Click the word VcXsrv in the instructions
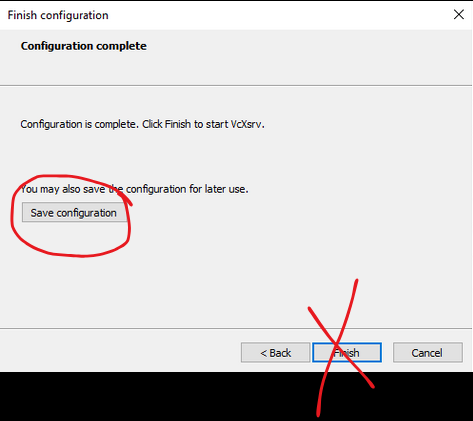The width and height of the screenshot is (473, 421). [x=247, y=124]
